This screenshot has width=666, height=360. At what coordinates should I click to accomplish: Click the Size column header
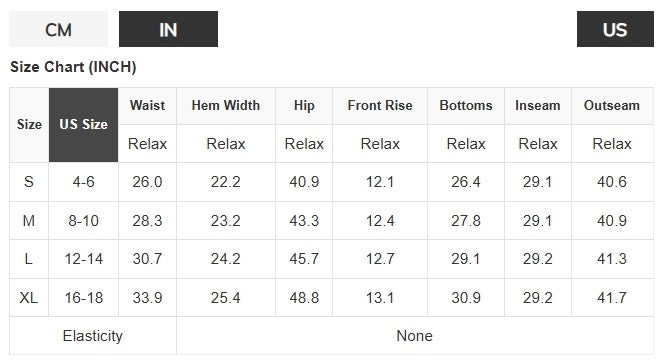point(29,125)
